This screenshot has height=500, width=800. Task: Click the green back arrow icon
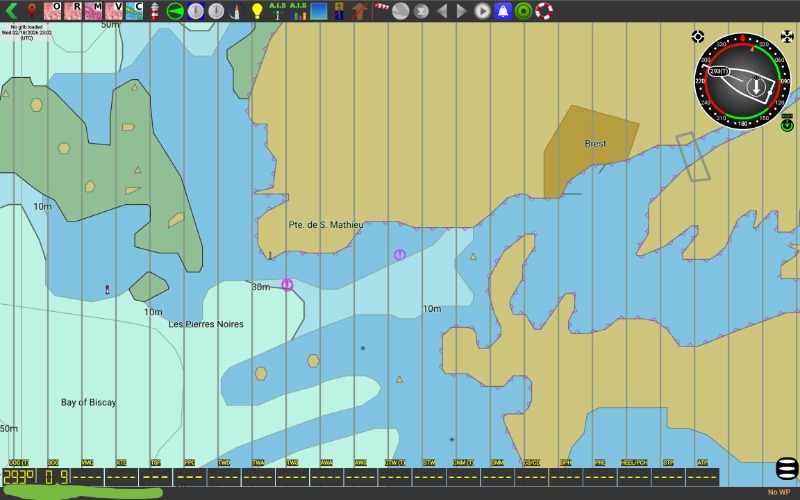(11, 11)
